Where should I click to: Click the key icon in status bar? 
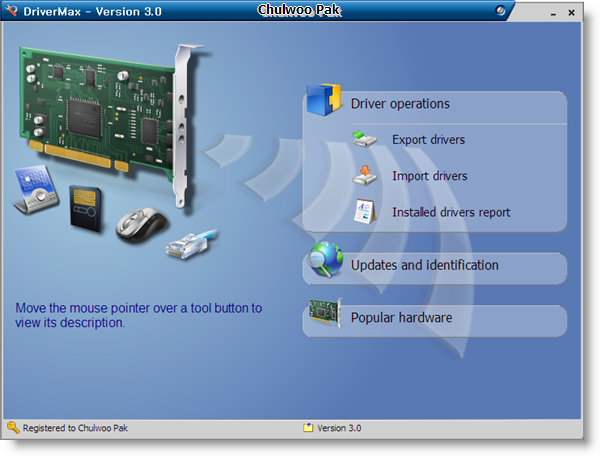[13, 427]
